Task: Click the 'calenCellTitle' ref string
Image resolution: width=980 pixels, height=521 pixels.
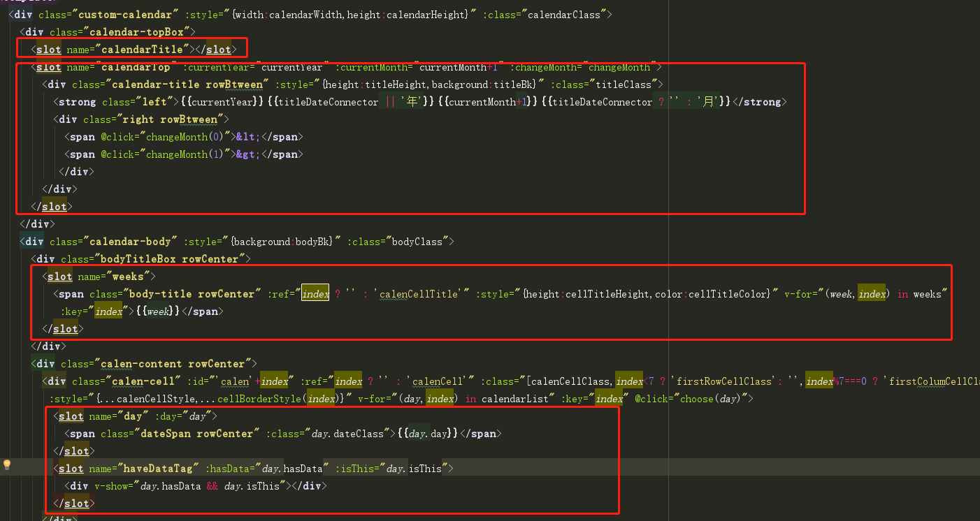Action: point(419,294)
